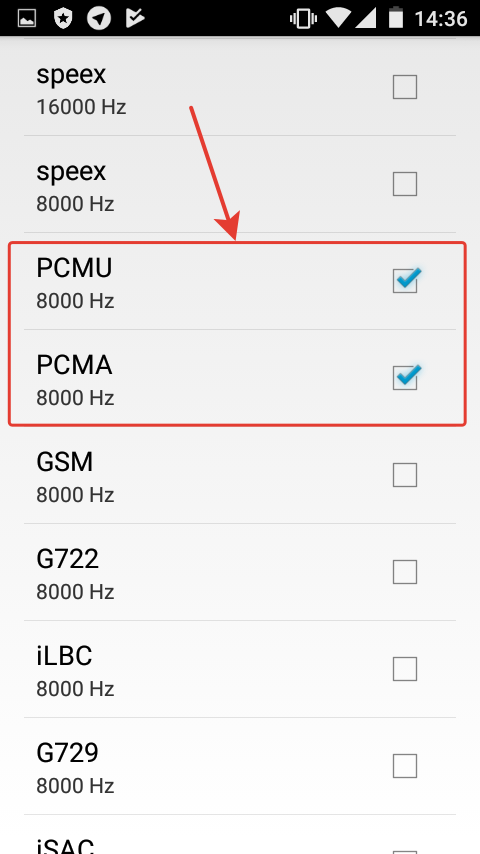Enable the GSM codec checkbox
This screenshot has height=854, width=480.
tap(405, 475)
